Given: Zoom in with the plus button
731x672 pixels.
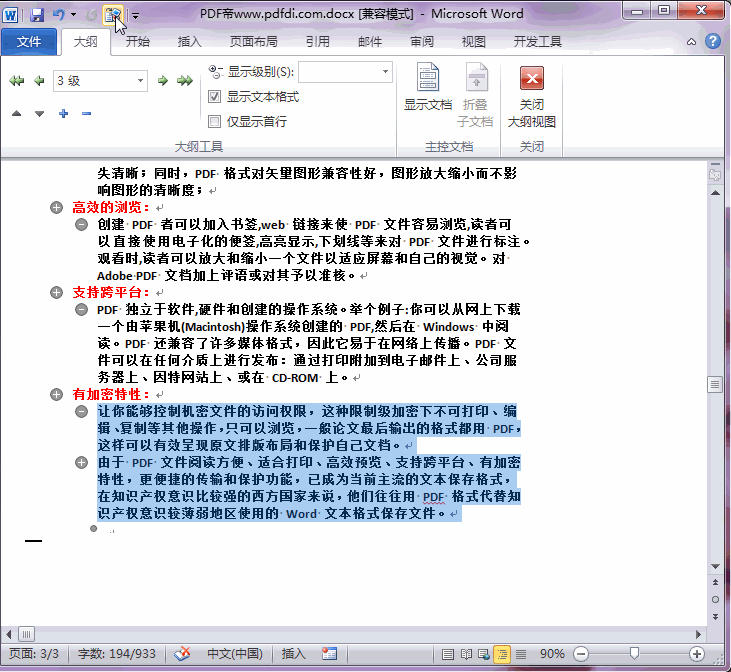Looking at the screenshot, I should point(697,654).
